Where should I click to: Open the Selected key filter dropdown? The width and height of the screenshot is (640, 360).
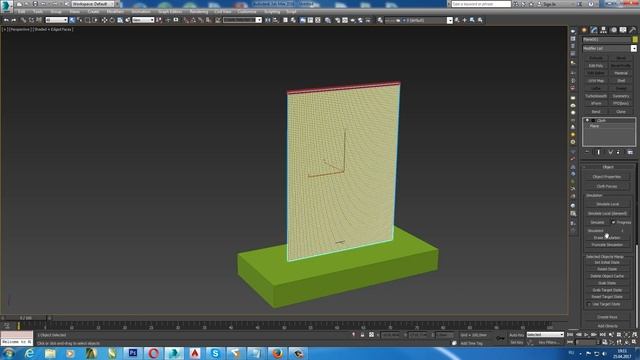coord(545,335)
